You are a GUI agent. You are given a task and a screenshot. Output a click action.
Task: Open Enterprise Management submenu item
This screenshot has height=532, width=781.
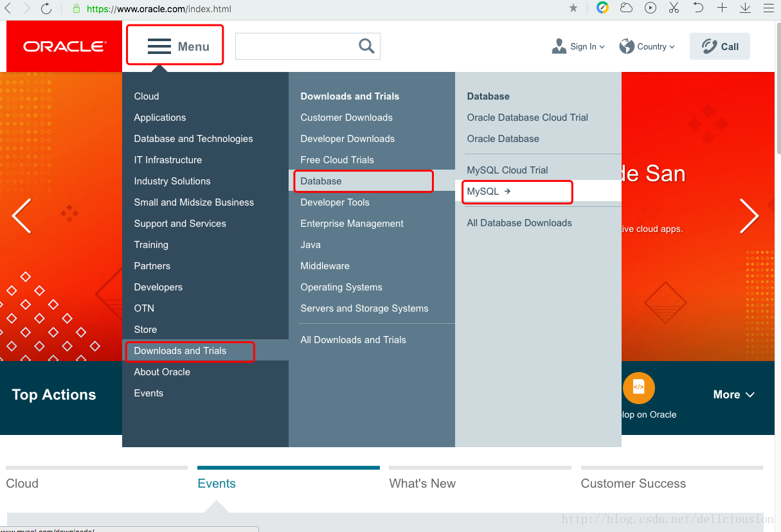click(352, 224)
